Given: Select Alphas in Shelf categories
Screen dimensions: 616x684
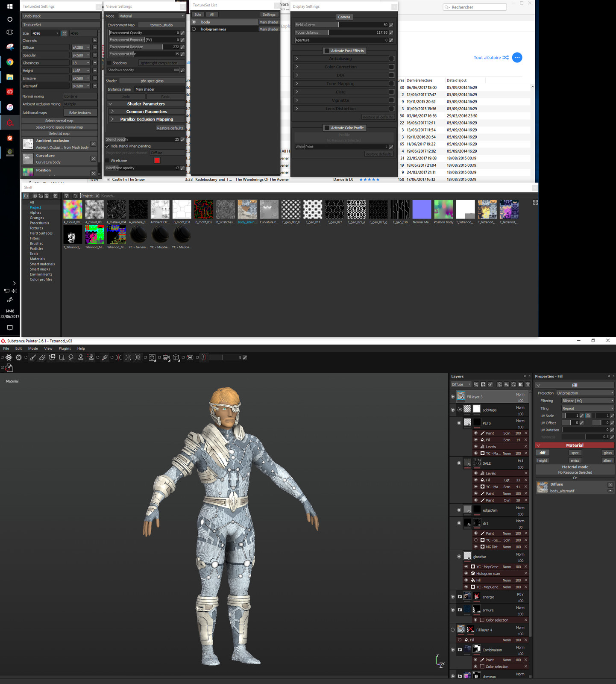Looking at the screenshot, I should click(x=35, y=212).
